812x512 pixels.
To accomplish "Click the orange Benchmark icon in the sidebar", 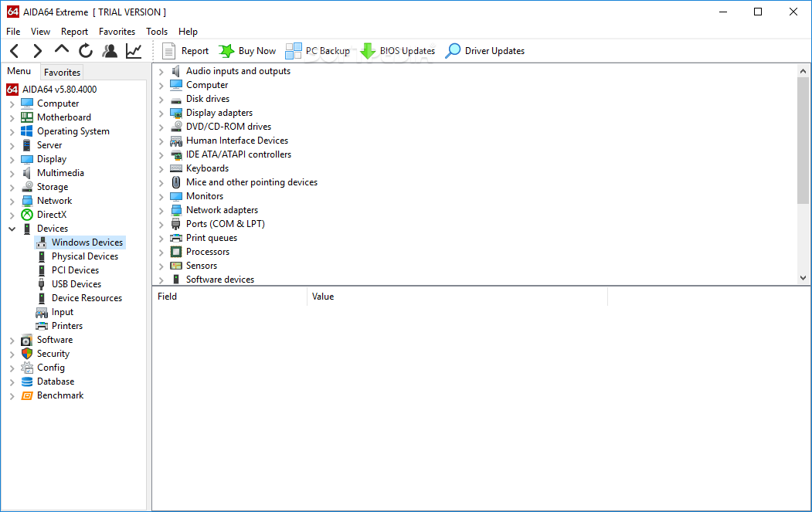I will (x=27, y=395).
